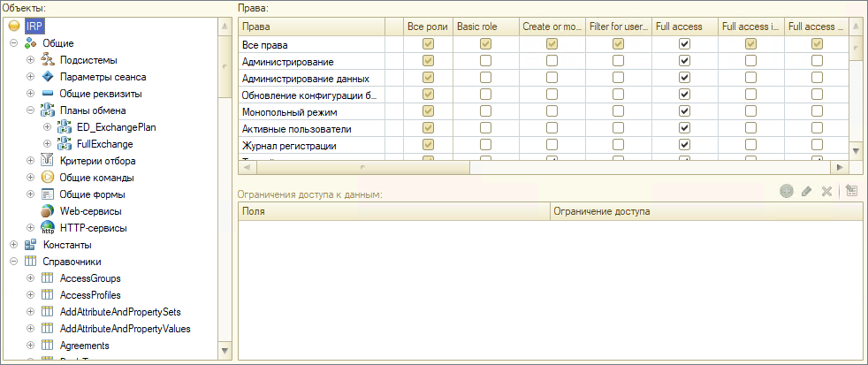Expand the AccessGroups catalog node

click(30, 278)
